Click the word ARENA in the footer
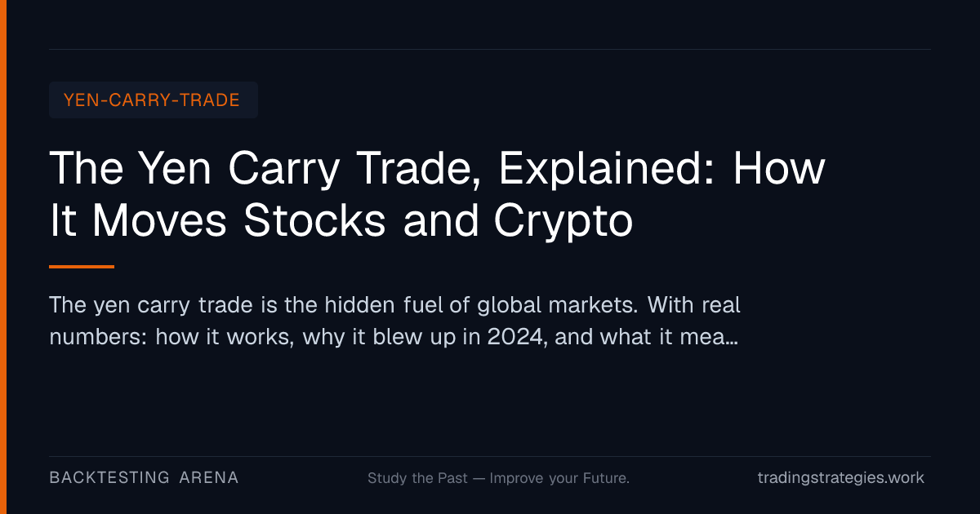This screenshot has height=514, width=980. [x=209, y=477]
